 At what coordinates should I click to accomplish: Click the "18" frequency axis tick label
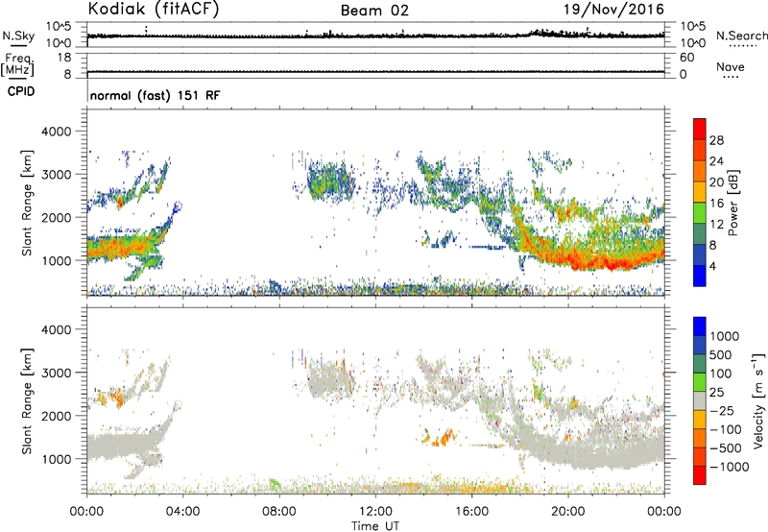point(64,58)
